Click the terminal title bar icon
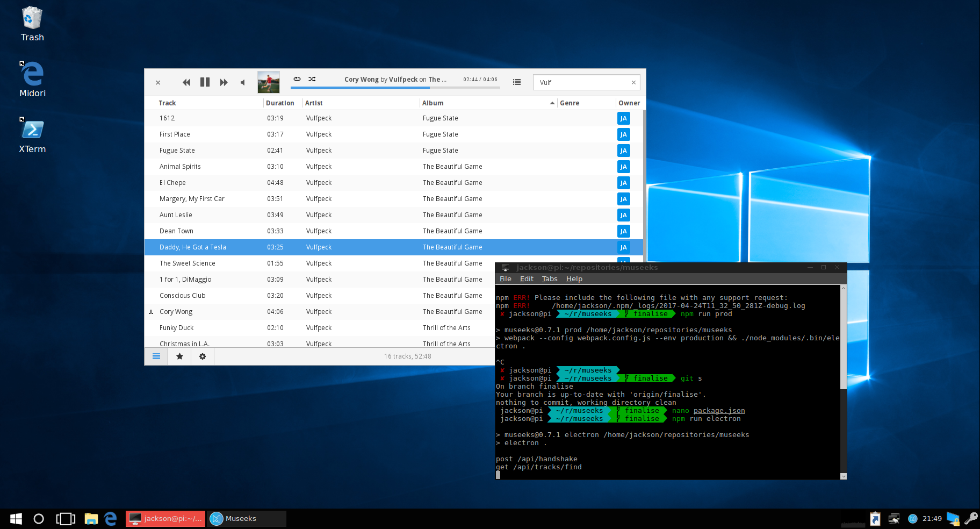Image resolution: width=980 pixels, height=529 pixels. [x=505, y=268]
